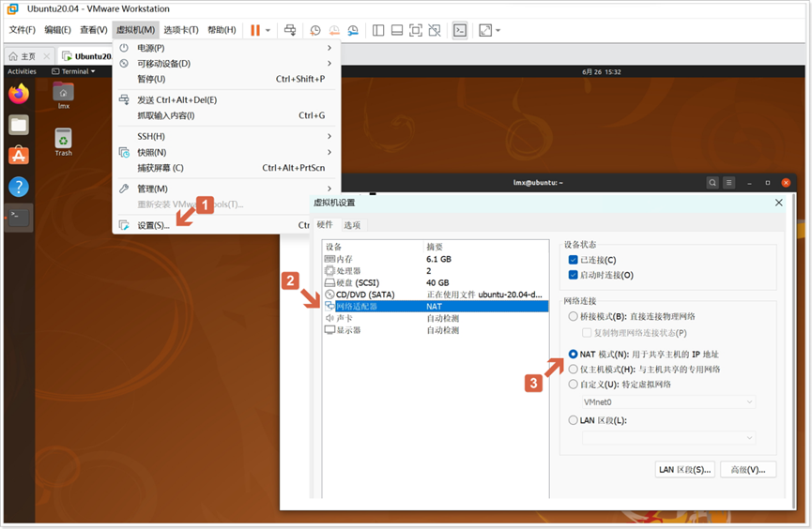Open the terminal hamburger menu icon
The image size is (812, 529).
tap(729, 183)
